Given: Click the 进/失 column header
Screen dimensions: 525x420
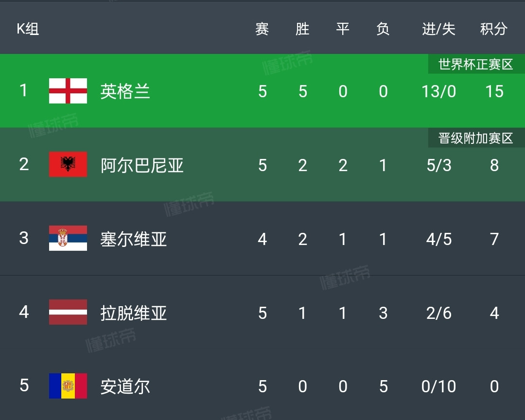Looking at the screenshot, I should [438, 29].
